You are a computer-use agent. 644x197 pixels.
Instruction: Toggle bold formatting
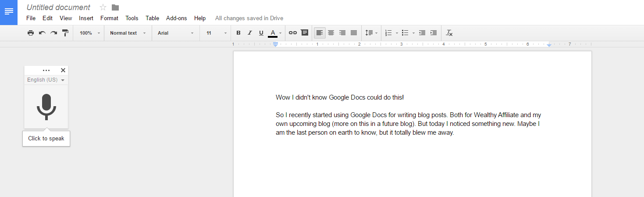pos(238,33)
